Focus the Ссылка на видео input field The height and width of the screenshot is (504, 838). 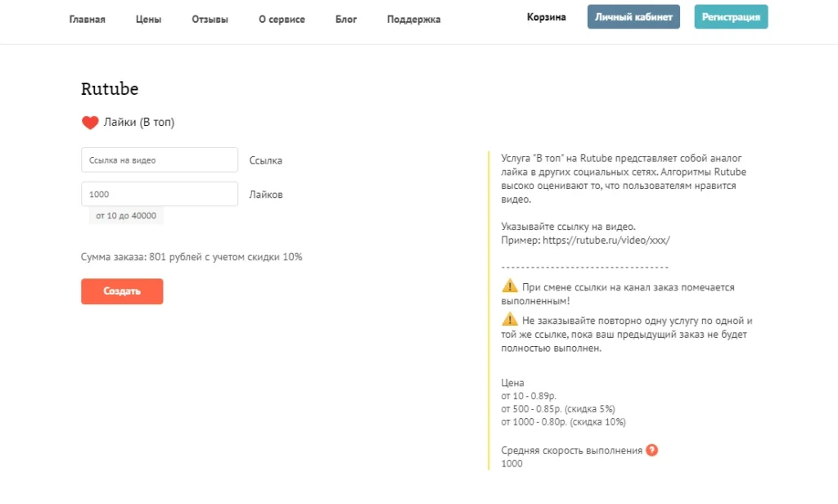pyautogui.click(x=160, y=160)
